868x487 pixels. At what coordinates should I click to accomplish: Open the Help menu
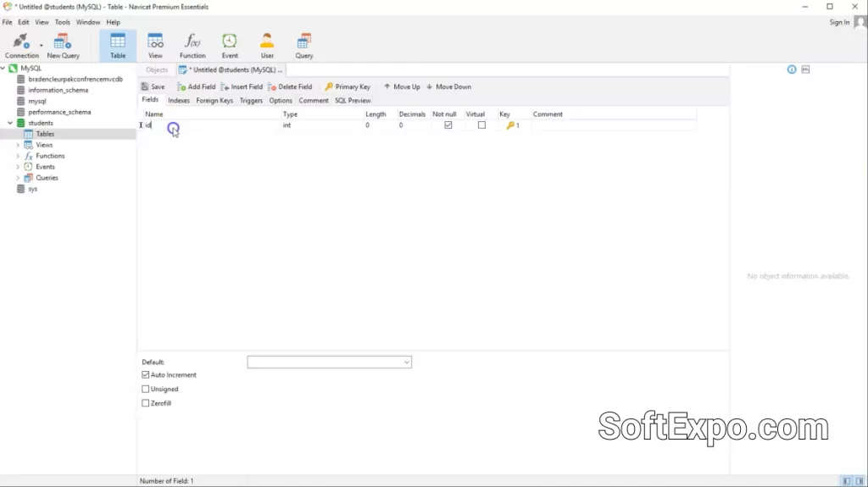click(113, 22)
